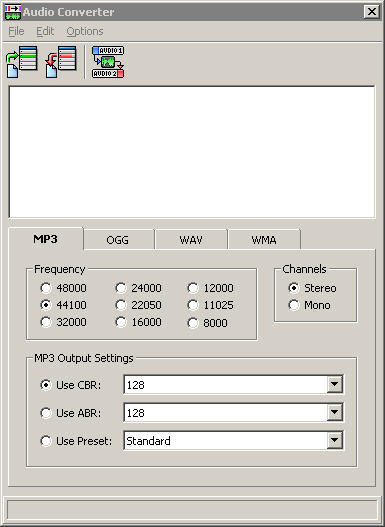The width and height of the screenshot is (385, 527).
Task: Enable the Use Preset option
Action: click(x=46, y=441)
